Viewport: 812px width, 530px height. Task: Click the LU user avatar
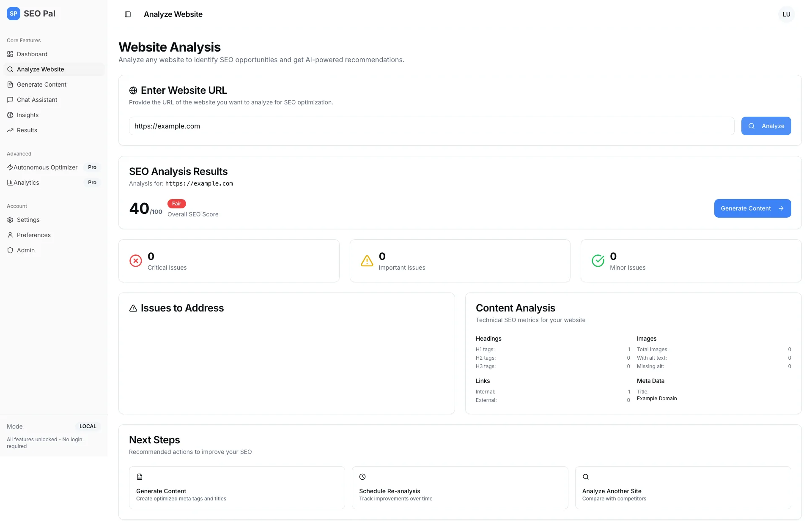pos(786,14)
